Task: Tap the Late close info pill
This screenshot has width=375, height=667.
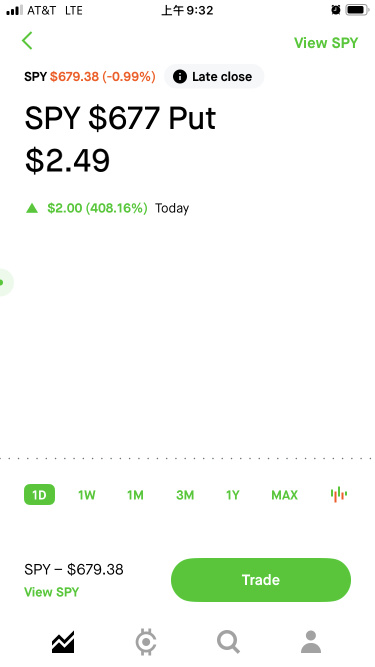Action: [214, 77]
